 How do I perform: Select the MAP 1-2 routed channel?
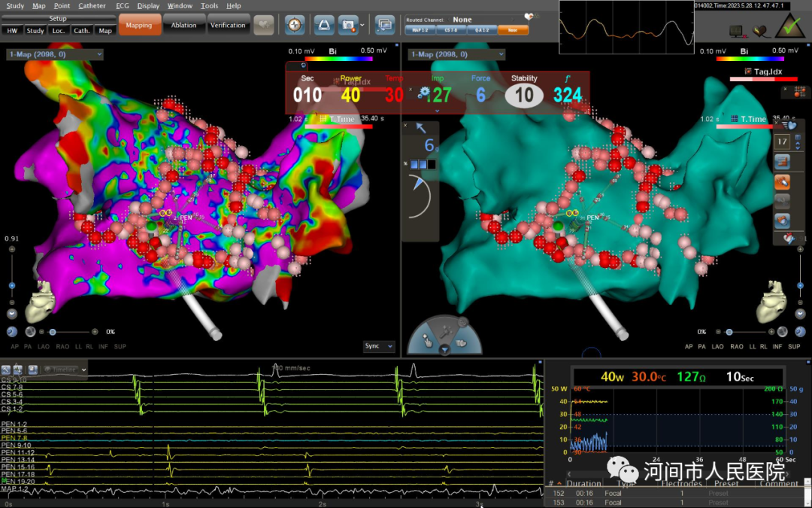(420, 30)
